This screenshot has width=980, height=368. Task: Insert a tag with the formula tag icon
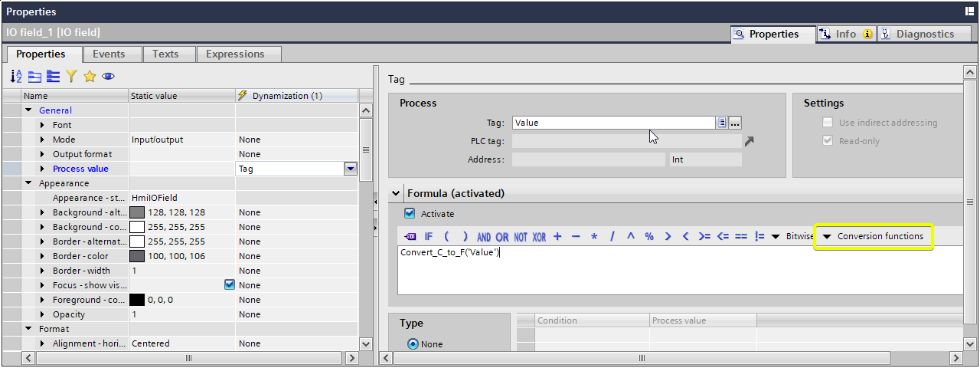tap(410, 236)
